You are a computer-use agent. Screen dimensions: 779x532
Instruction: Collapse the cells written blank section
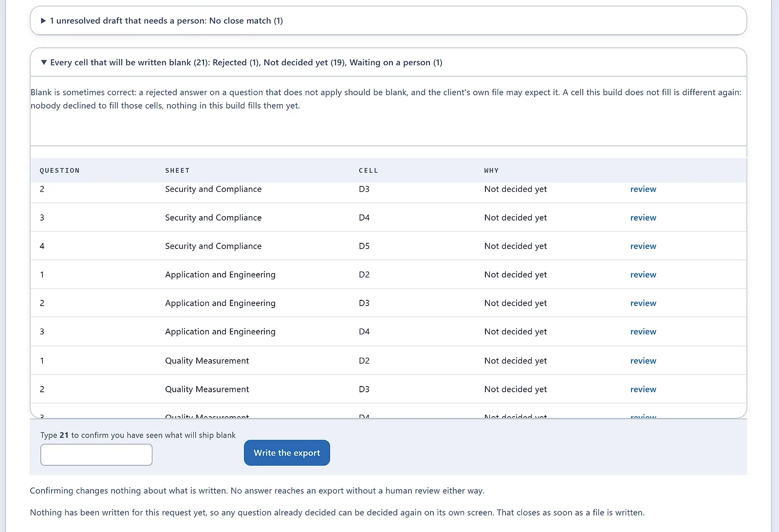[388, 62]
